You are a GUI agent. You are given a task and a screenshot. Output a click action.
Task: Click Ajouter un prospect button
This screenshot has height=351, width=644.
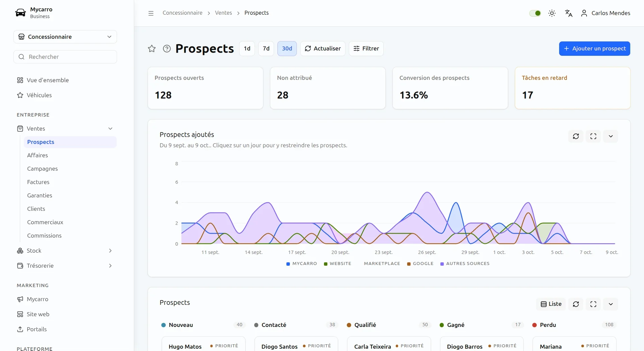click(x=594, y=49)
